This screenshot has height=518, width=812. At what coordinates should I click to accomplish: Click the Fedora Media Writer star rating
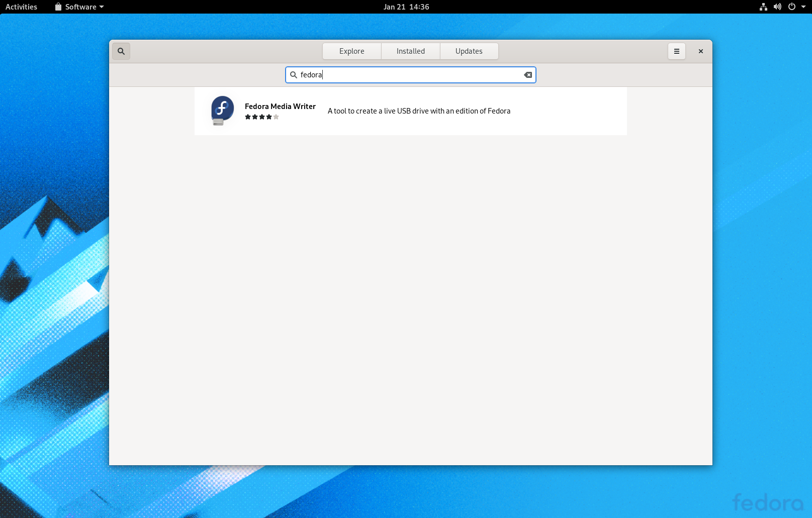[262, 117]
